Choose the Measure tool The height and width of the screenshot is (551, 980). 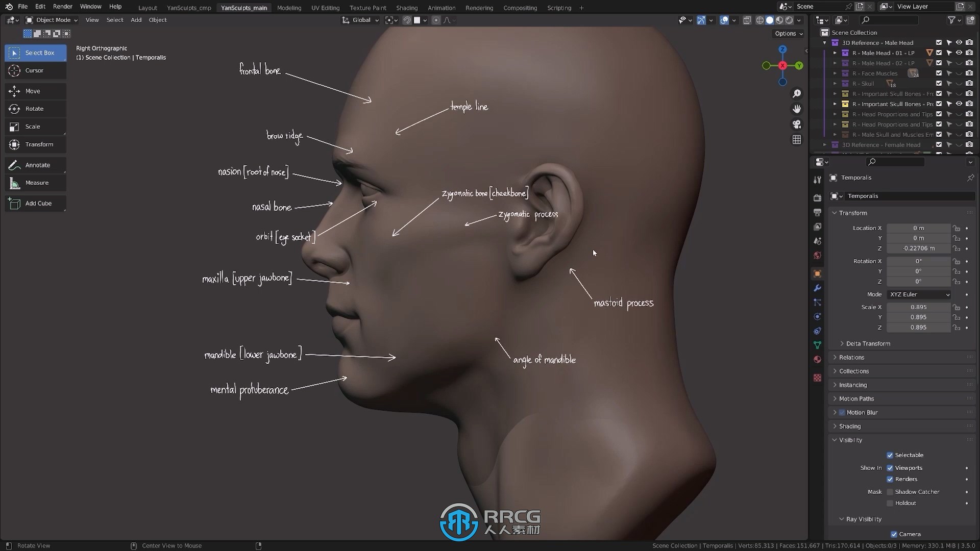click(35, 183)
